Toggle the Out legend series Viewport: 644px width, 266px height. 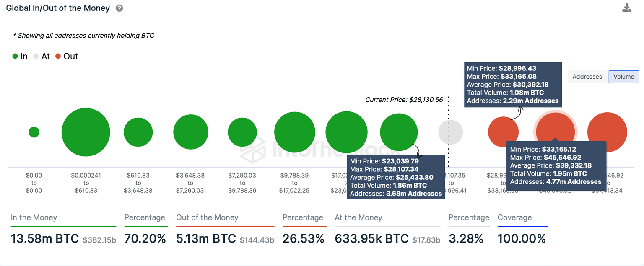click(x=67, y=57)
